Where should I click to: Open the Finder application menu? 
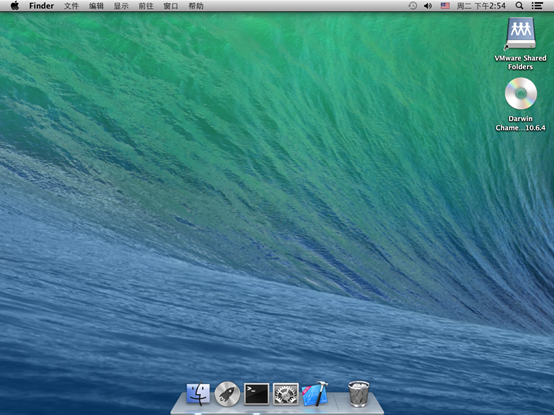click(x=41, y=6)
